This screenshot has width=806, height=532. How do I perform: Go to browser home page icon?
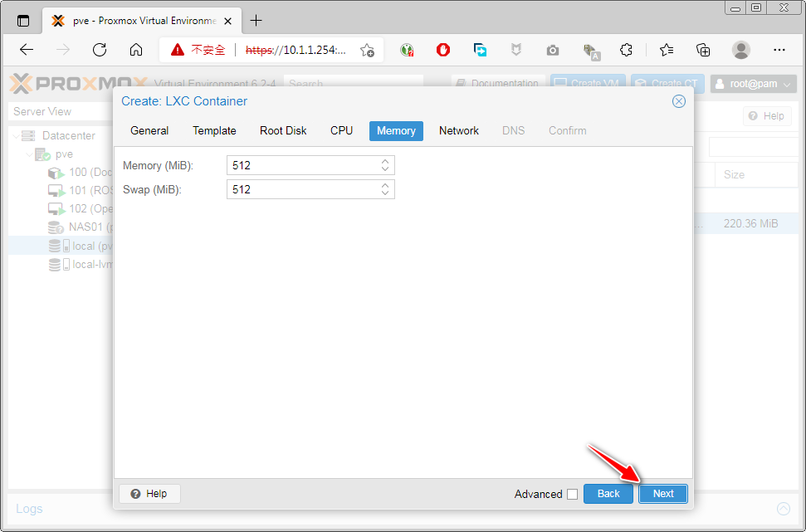click(x=136, y=50)
